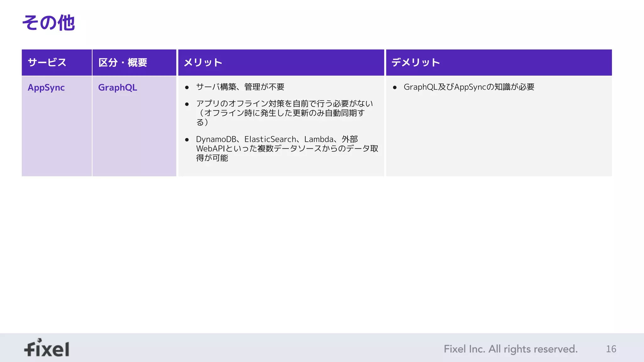Image resolution: width=644 pixels, height=362 pixels.
Task: Click the slide title その他
Action: point(48,23)
